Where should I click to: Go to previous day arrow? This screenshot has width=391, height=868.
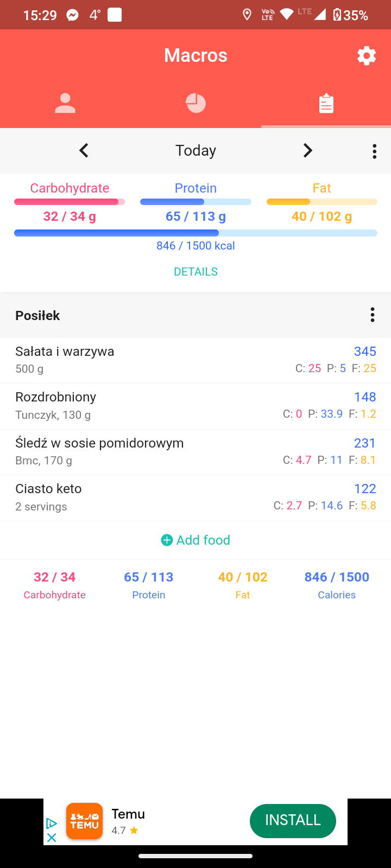point(84,150)
